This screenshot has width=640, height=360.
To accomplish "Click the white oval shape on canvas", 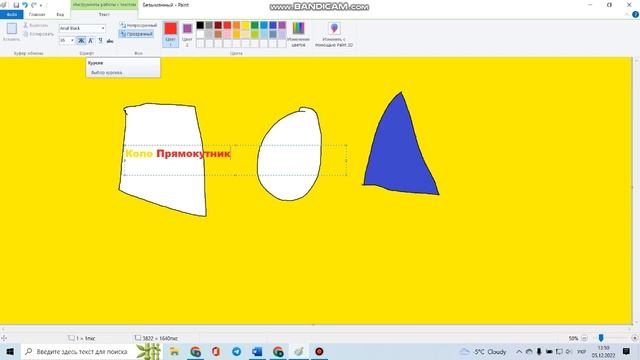I will coord(289,155).
